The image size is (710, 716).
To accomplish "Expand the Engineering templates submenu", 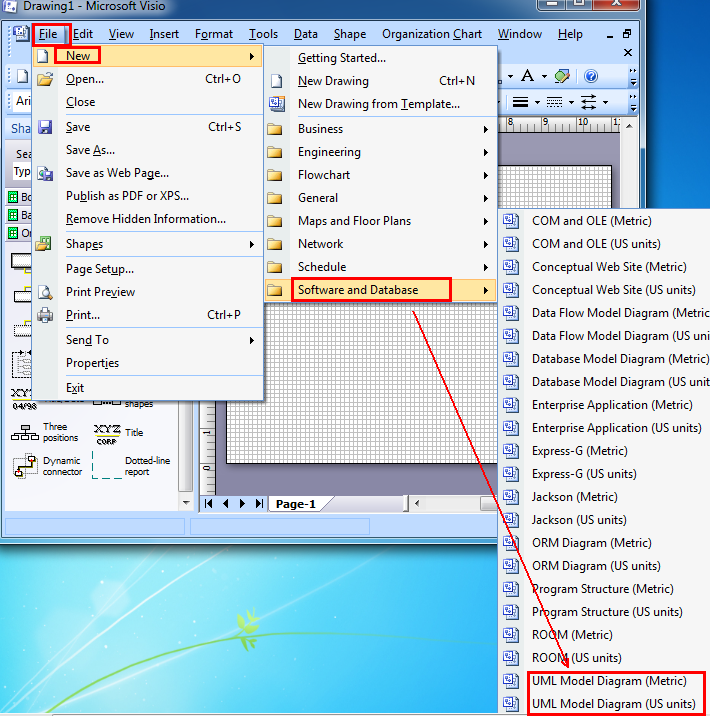I will tap(486, 153).
